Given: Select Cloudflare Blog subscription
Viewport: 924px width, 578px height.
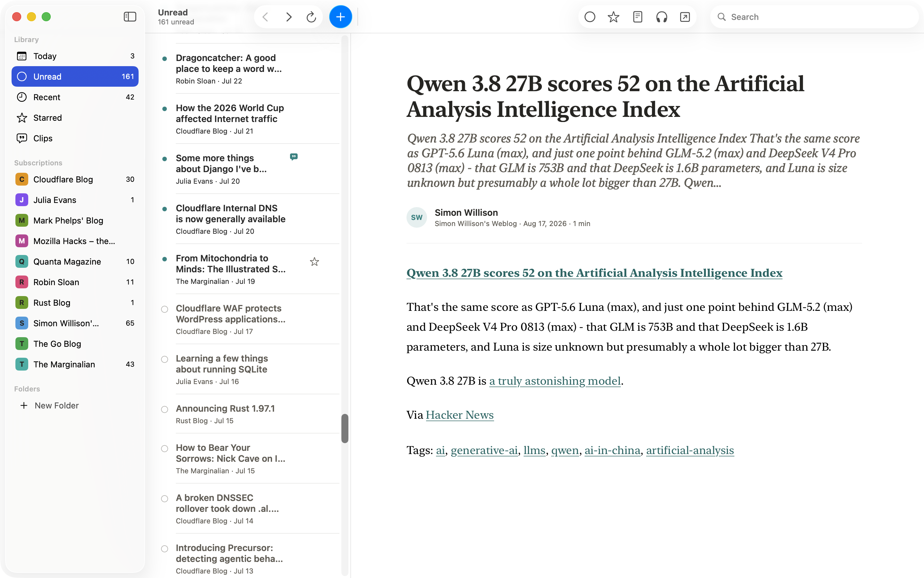Looking at the screenshot, I should [x=75, y=179].
